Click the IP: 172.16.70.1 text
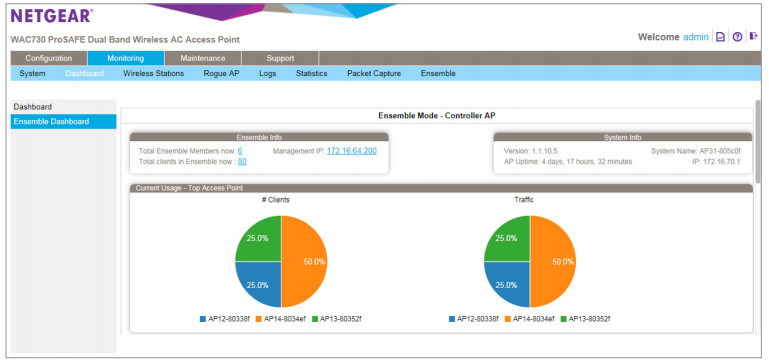This screenshot has height=364, width=769. (x=717, y=161)
